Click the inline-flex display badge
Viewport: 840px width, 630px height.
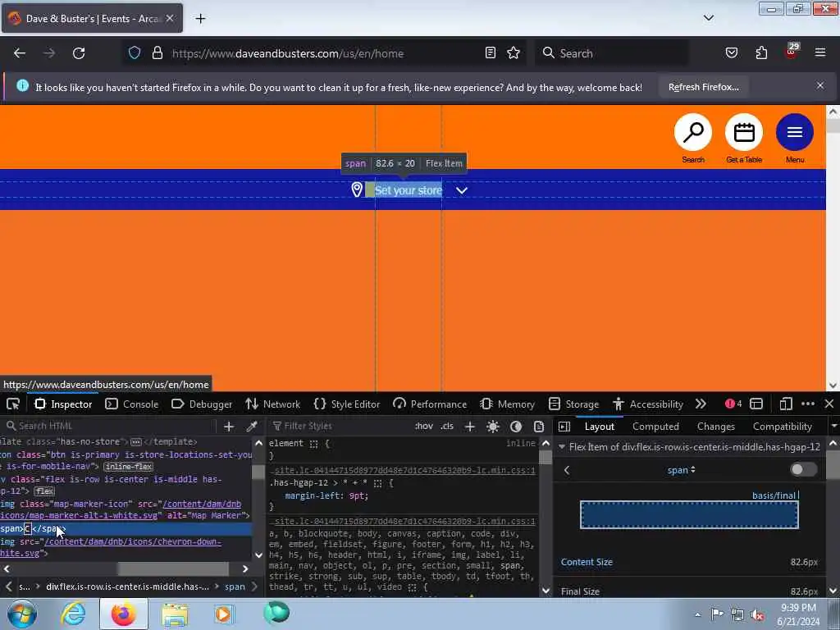pyautogui.click(x=129, y=467)
